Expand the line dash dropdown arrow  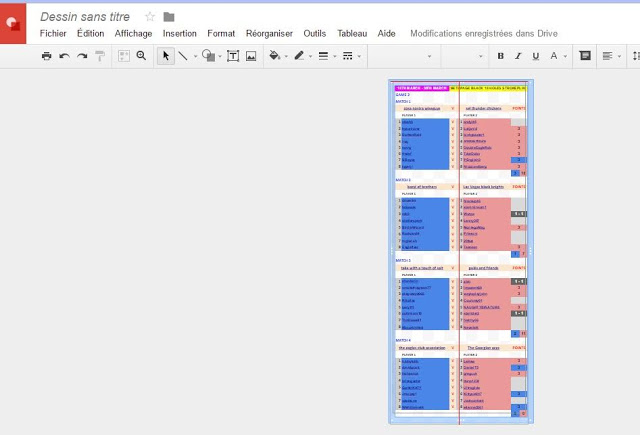point(359,56)
